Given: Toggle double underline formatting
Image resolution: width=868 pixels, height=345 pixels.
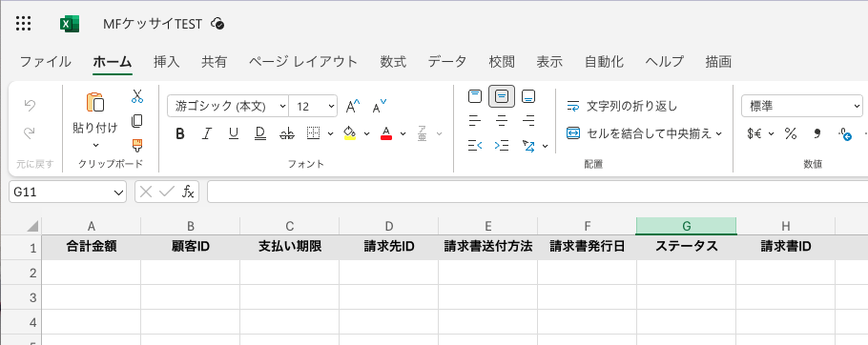Looking at the screenshot, I should coord(260,133).
